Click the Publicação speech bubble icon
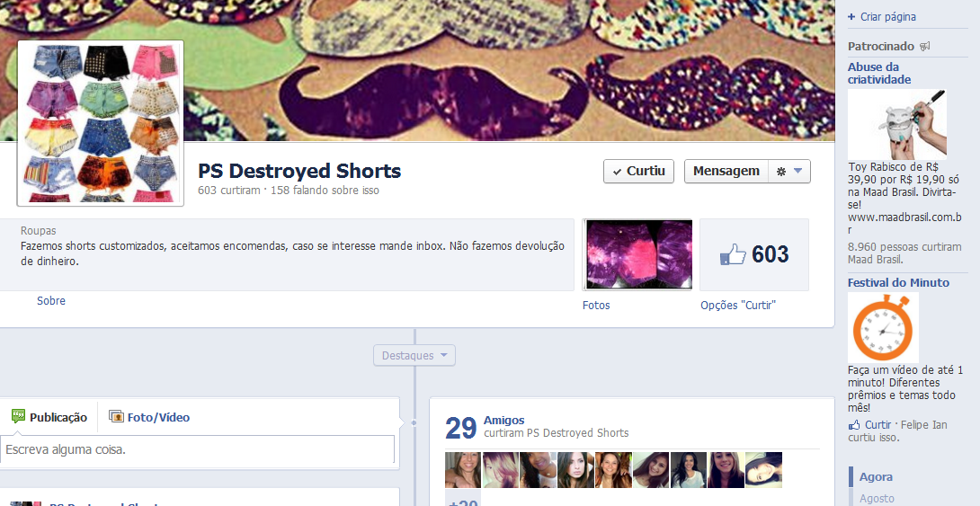This screenshot has width=980, height=506. (x=18, y=416)
